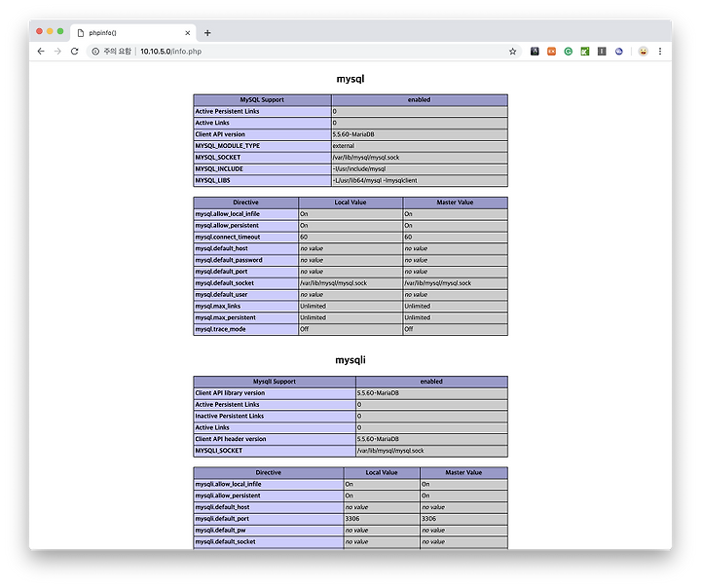Select mysqli.default_port master value 3306
Screen dimensions: 701x588
[428, 519]
